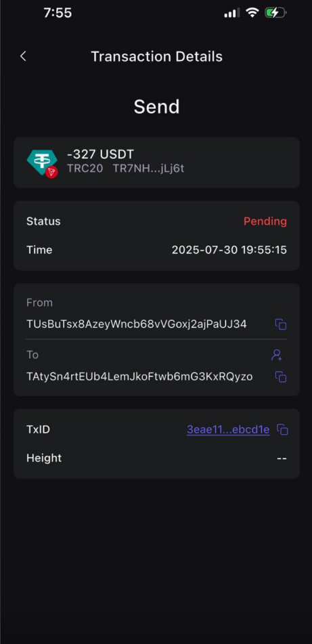Go back using the left arrow

[23, 56]
